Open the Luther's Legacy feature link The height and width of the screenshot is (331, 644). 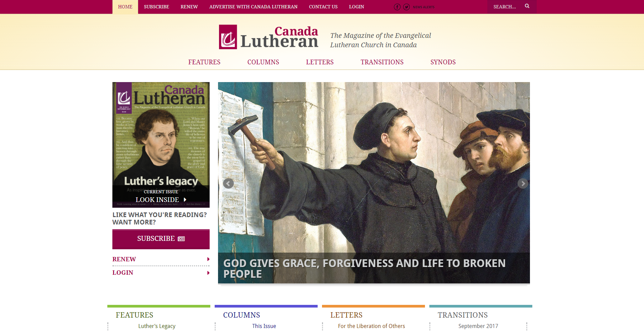point(157,326)
